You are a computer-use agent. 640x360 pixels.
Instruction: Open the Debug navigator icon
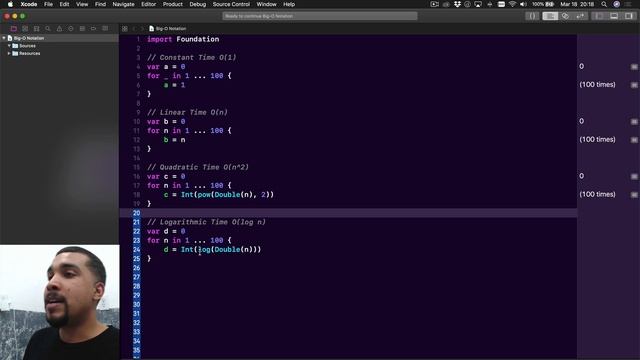[x=82, y=29]
